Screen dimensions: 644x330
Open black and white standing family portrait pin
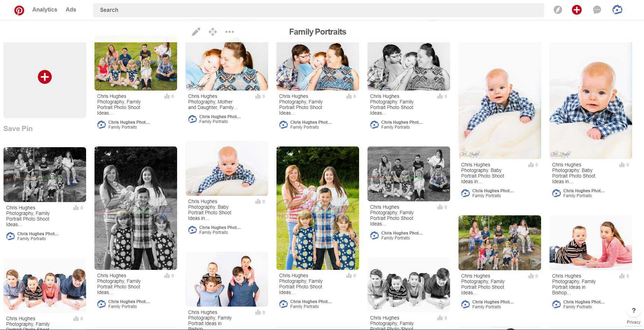pos(135,208)
